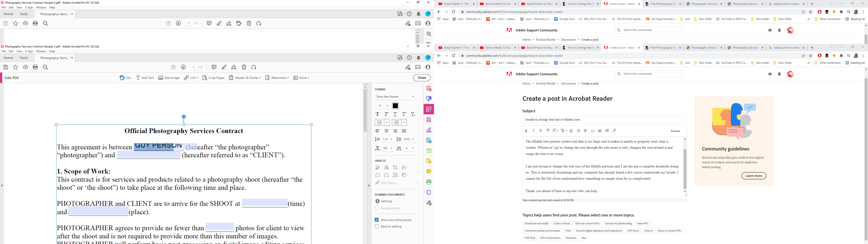Print the document using printer icon

tap(35, 67)
